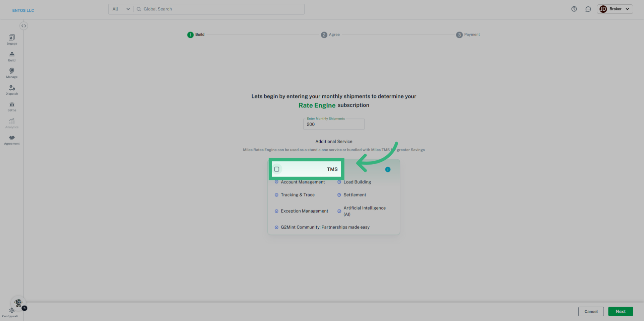Open the Agreement sidebar section
644x321 pixels.
pos(12,140)
